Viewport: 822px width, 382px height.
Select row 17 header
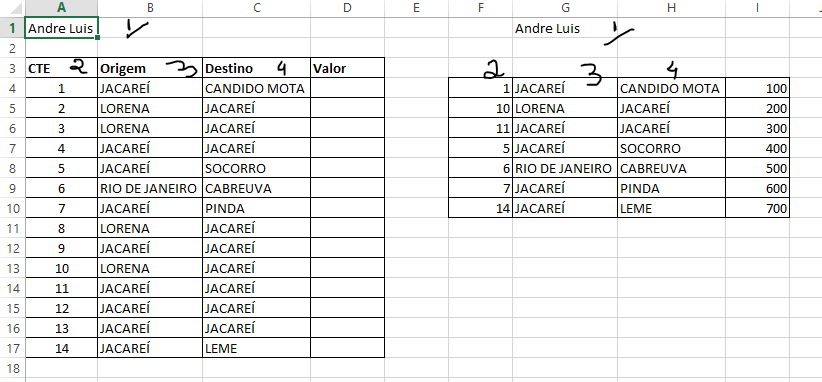click(x=13, y=348)
